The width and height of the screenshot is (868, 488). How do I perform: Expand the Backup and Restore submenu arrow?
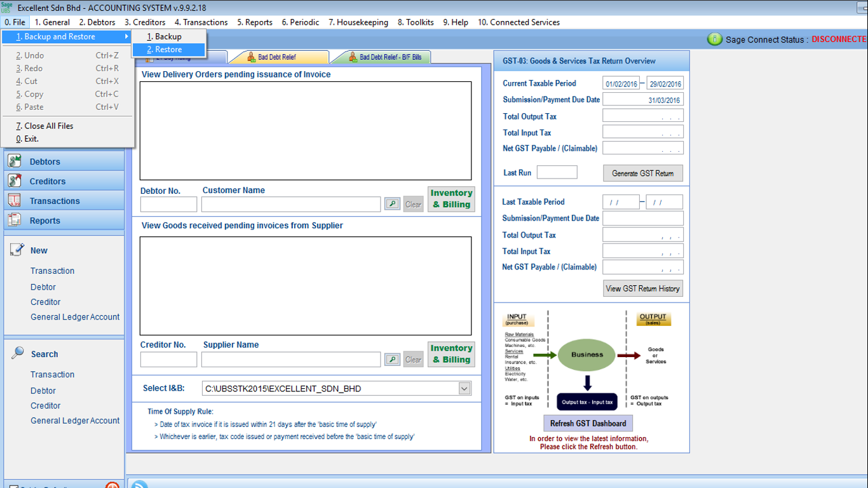click(x=126, y=37)
